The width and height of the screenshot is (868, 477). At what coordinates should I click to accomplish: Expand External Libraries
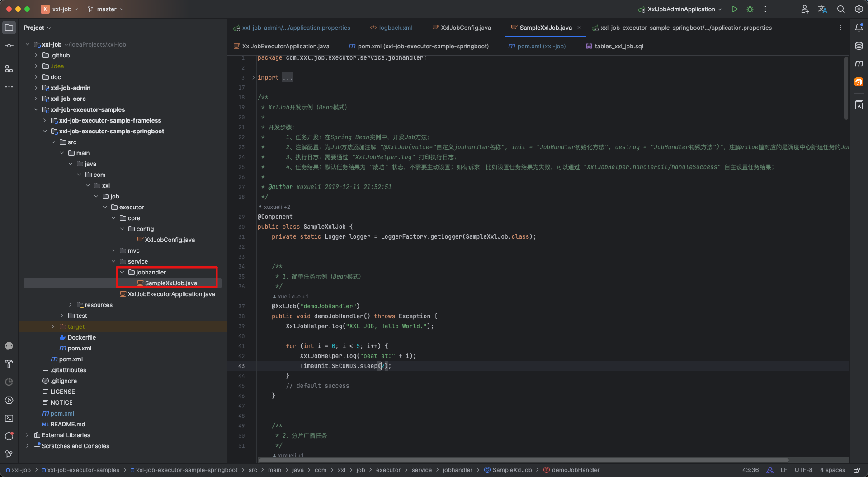point(28,435)
